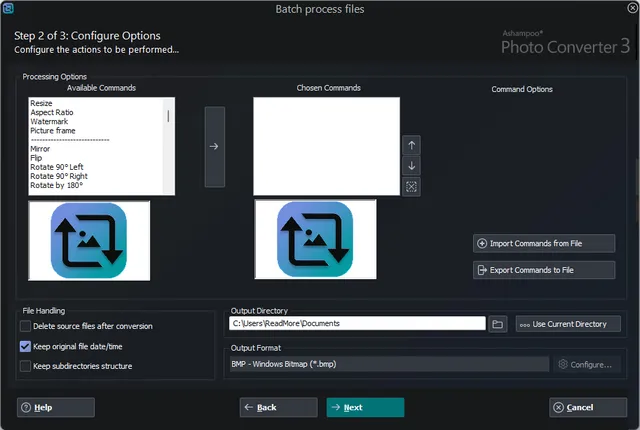The image size is (640, 430).
Task: Click the window icon in the title bar
Action: (x=9, y=9)
